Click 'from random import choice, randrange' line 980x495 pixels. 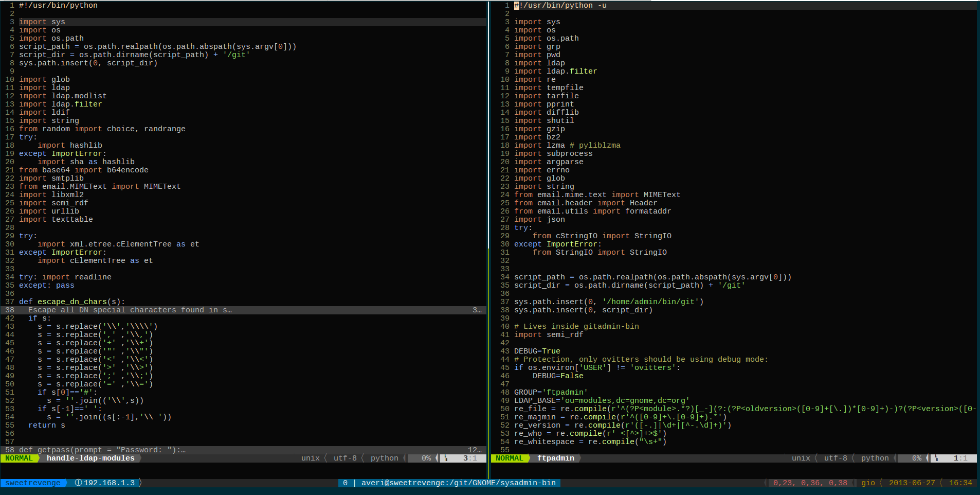tap(102, 129)
